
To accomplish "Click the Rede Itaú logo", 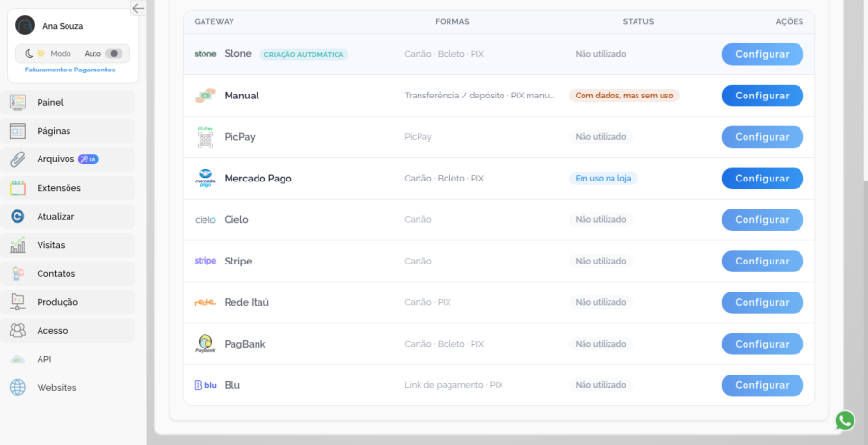I will (205, 302).
